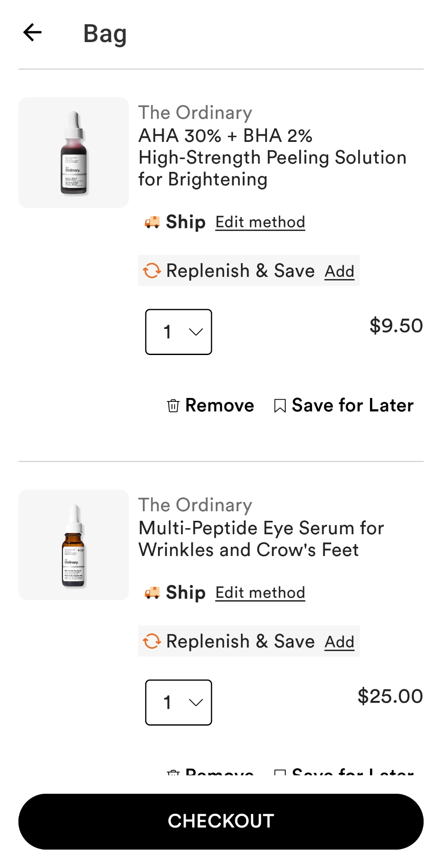The height and width of the screenshot is (868, 442).
Task: Click trash icon for AHA Peeling Solution
Action: tap(173, 406)
